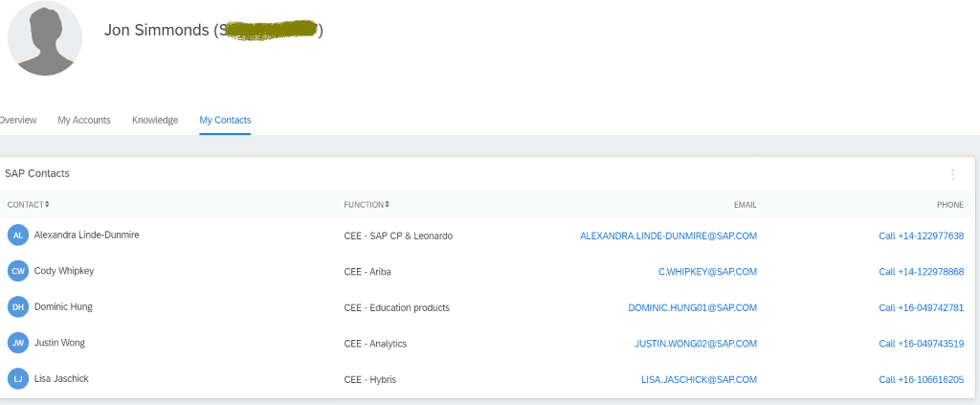Screen dimensions: 980x405
Task: Click the DOMINIC.HUNG01@SAP.COM email link
Action: pos(692,307)
